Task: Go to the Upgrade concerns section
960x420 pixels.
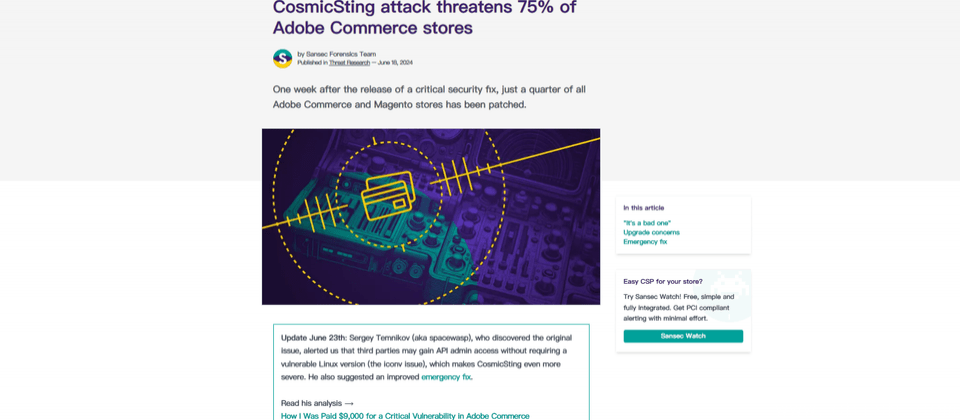Action: (x=651, y=232)
